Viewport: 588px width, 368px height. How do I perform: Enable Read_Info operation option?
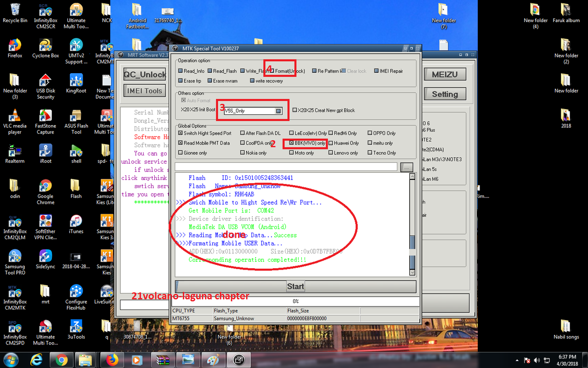point(181,71)
